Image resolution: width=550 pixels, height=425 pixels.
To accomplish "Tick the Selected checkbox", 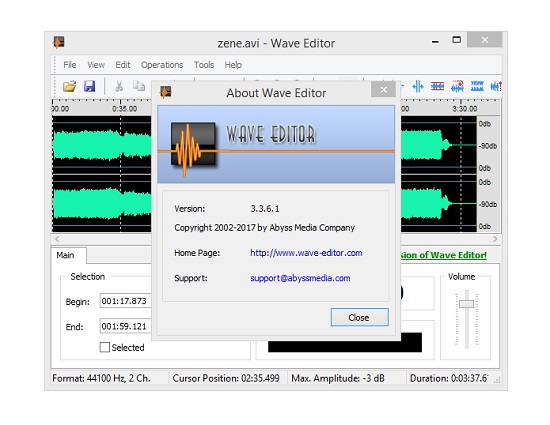I will (x=105, y=347).
